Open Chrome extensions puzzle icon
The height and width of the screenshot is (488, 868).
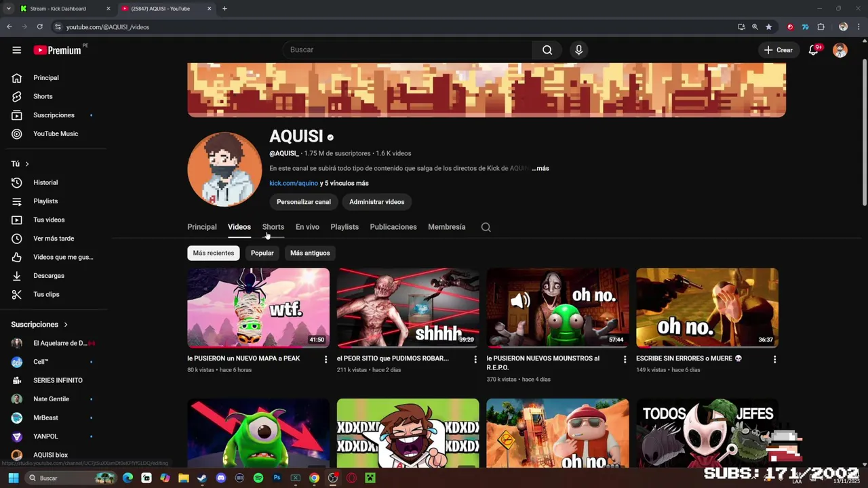821,27
